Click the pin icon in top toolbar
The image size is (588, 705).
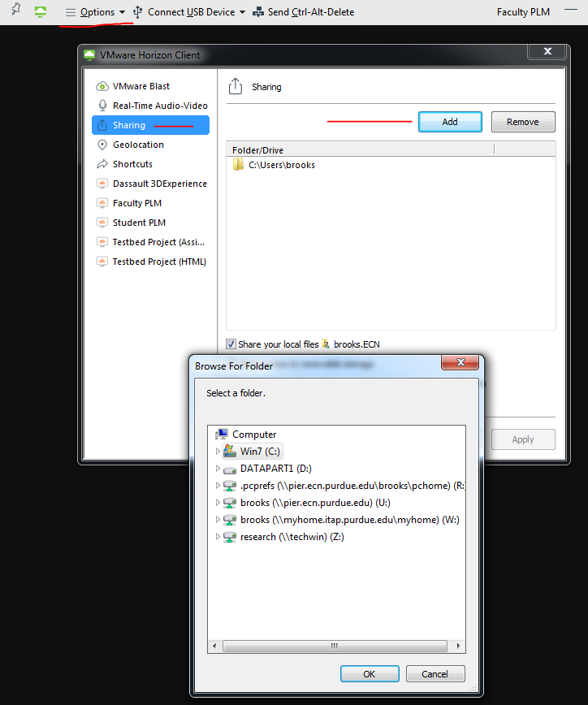tap(16, 11)
